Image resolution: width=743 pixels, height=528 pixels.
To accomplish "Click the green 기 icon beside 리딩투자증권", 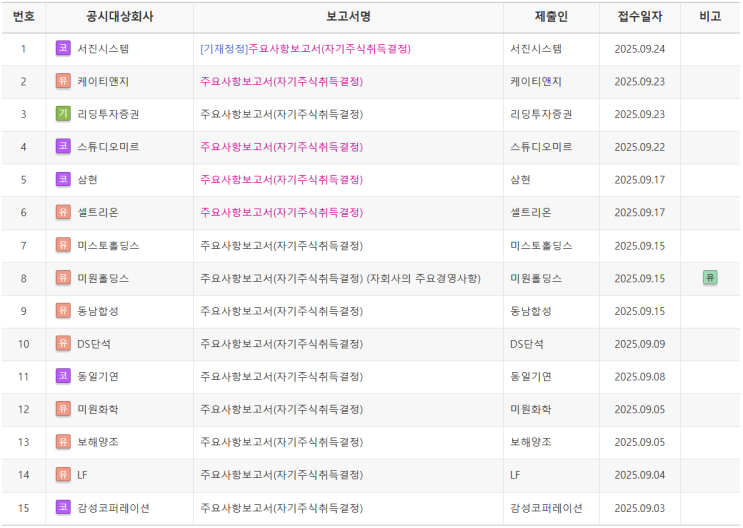I will [63, 114].
